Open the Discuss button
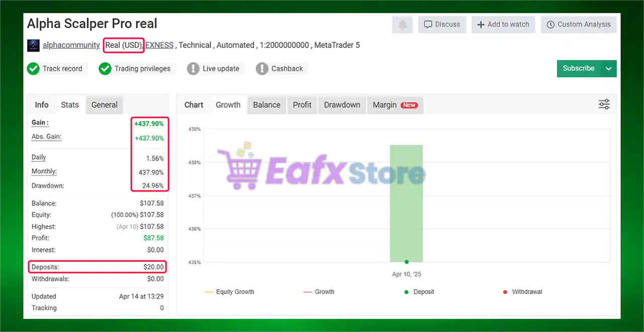 442,24
